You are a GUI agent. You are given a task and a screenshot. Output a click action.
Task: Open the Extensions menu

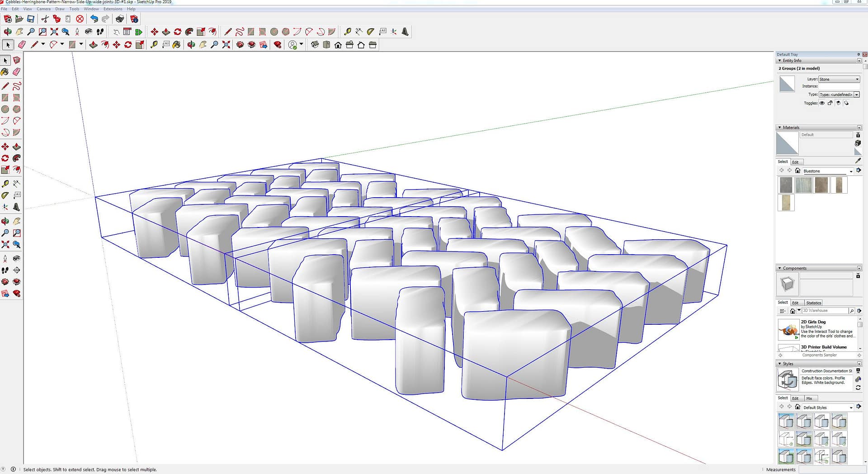point(113,9)
